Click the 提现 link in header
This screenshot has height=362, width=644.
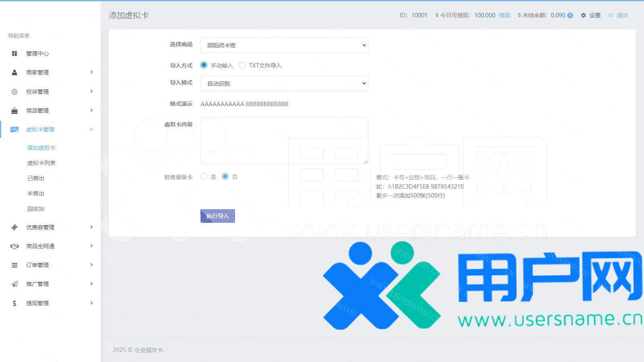[504, 15]
